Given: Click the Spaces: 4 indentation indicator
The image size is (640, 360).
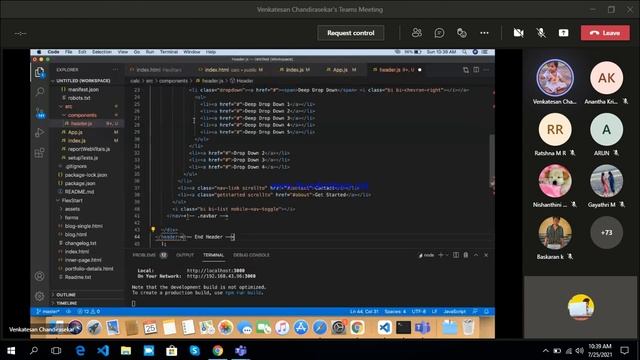Looking at the screenshot, I should (x=395, y=311).
